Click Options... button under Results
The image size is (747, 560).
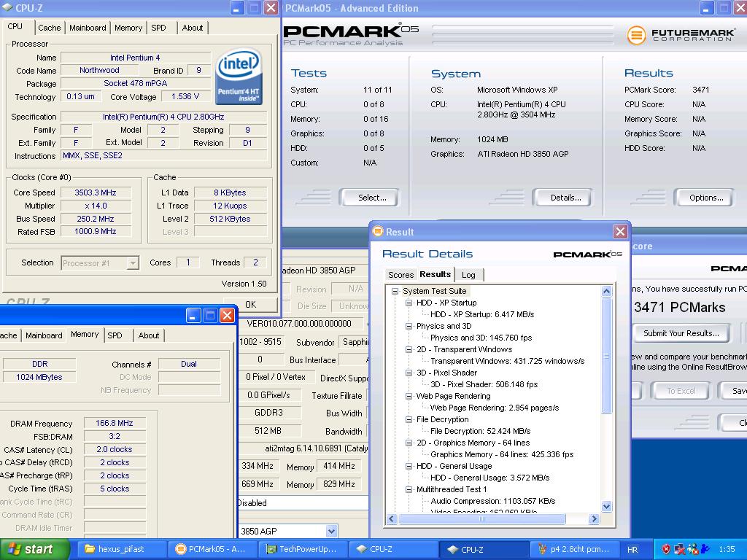(706, 198)
